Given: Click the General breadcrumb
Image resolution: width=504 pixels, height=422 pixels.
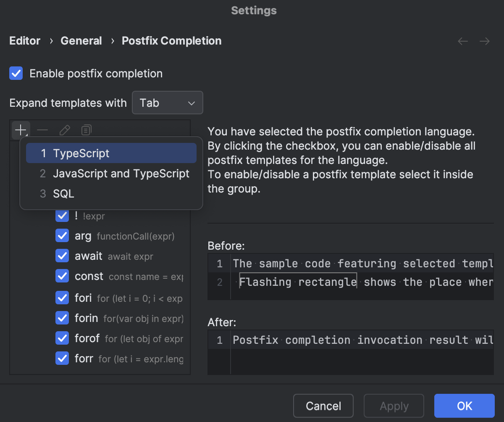Looking at the screenshot, I should tap(81, 41).
